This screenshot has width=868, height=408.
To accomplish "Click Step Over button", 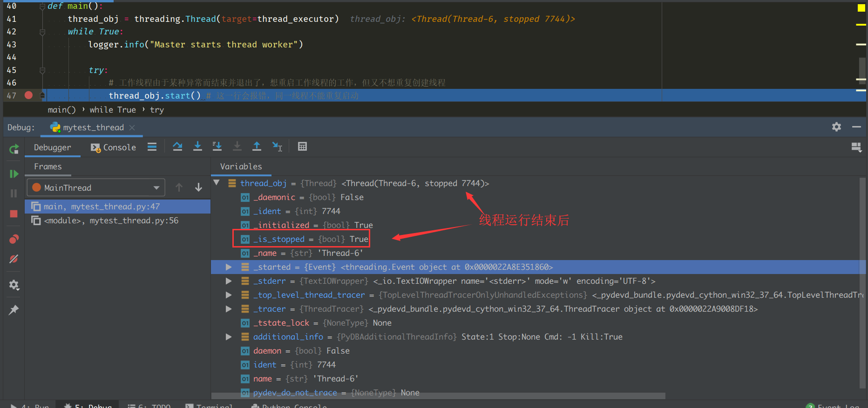I will [x=177, y=147].
